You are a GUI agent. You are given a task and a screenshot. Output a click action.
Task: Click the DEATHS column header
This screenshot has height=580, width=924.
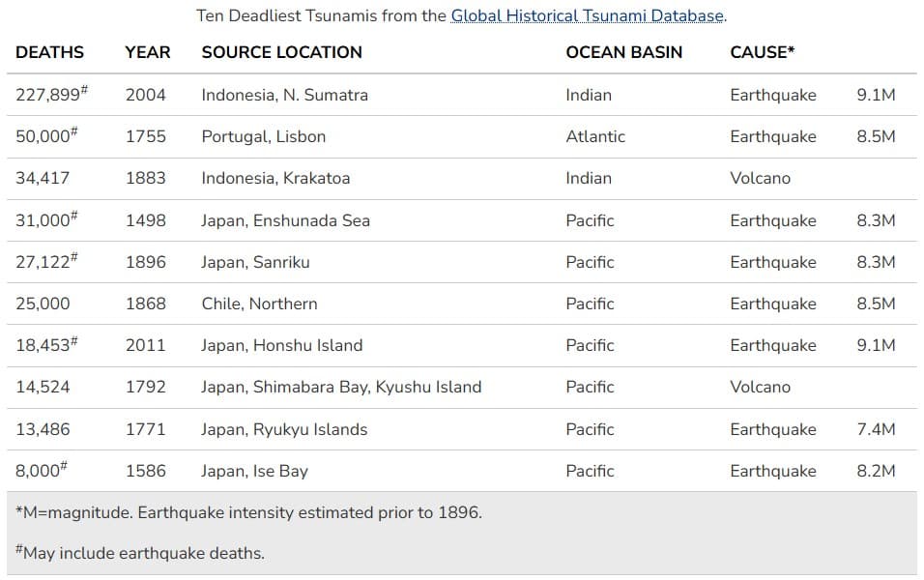click(x=49, y=52)
